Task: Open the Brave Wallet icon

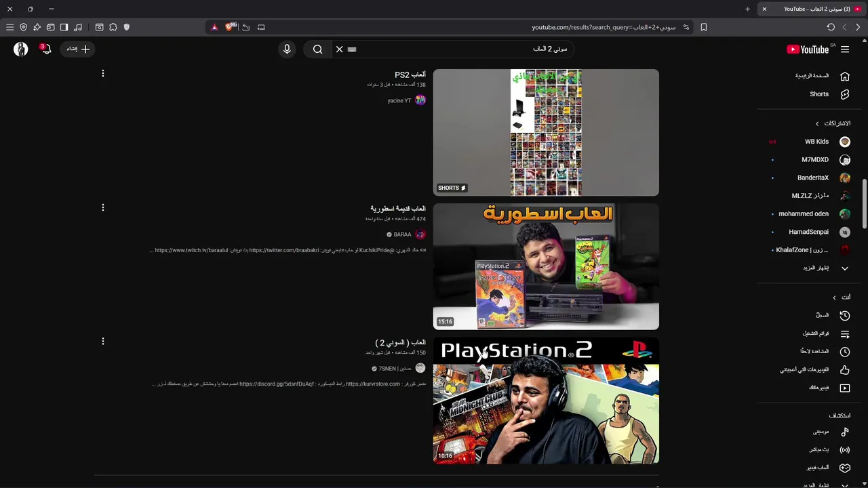Action: pyautogui.click(x=50, y=27)
